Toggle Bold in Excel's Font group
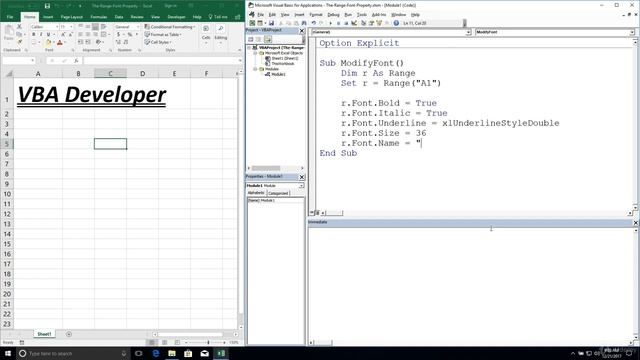 (33, 35)
